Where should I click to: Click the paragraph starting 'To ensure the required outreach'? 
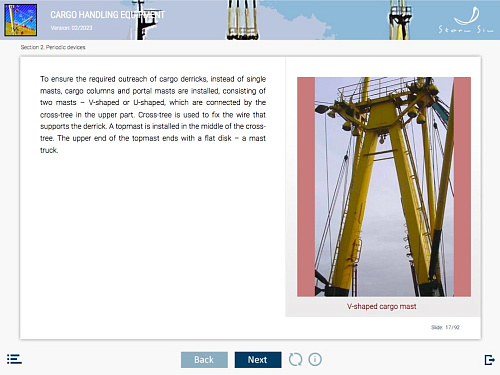point(153,114)
